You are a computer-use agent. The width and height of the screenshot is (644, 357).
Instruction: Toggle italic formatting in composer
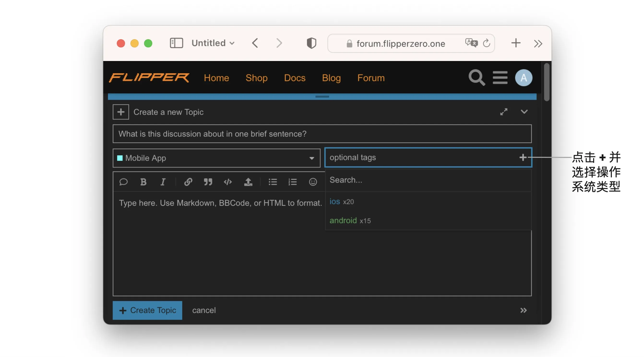tap(163, 182)
